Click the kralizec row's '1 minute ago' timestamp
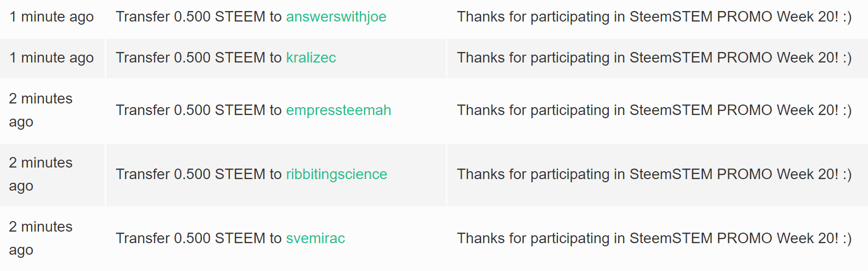868x271 pixels. coord(52,58)
